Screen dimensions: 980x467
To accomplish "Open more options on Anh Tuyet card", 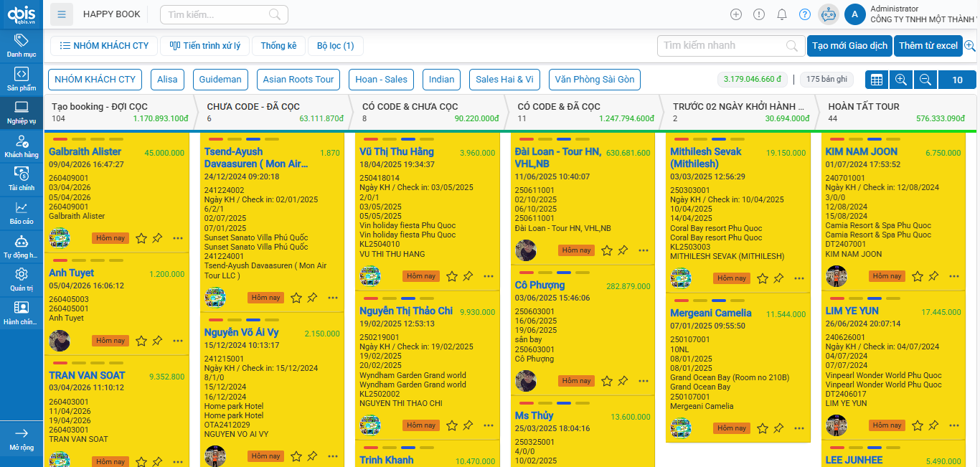I will 178,341.
